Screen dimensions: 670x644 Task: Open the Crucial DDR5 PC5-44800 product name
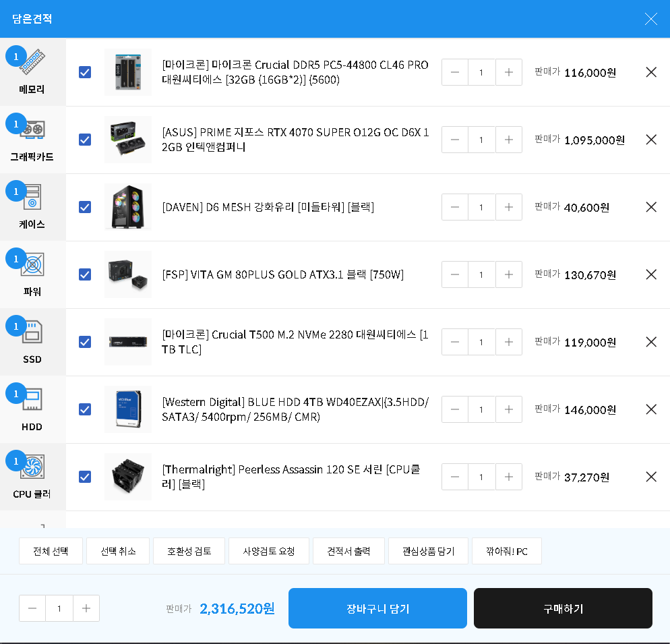tap(295, 72)
